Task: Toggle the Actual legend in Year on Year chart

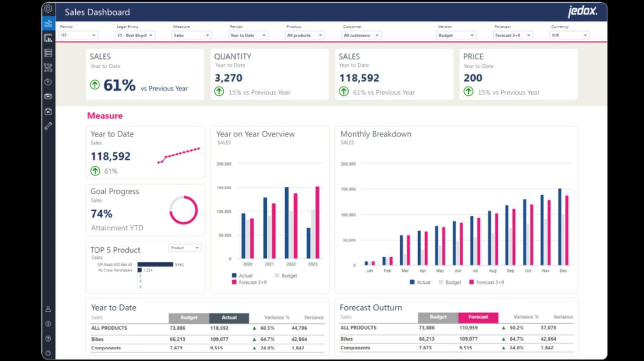Action: coord(243,275)
